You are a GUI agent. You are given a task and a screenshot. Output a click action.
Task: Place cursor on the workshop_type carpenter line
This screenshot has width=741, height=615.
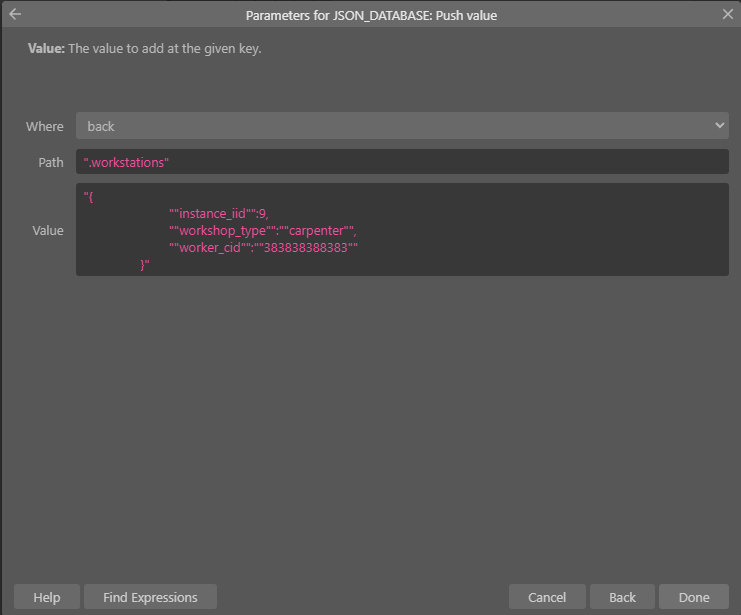263,231
